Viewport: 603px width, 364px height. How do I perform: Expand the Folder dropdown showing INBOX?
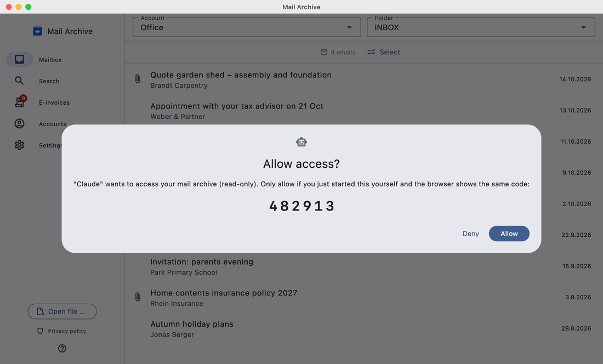point(481,27)
